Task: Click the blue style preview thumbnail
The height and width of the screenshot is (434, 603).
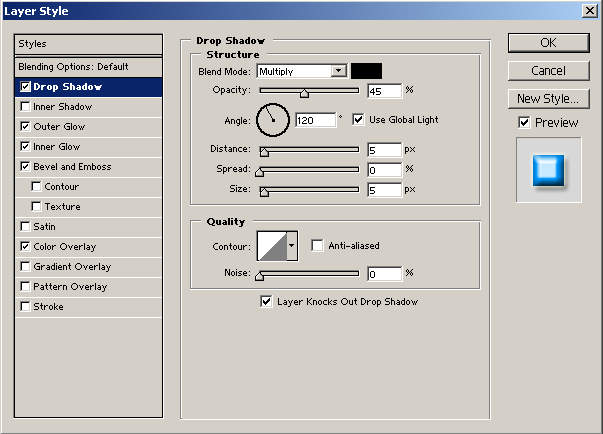Action: [548, 170]
